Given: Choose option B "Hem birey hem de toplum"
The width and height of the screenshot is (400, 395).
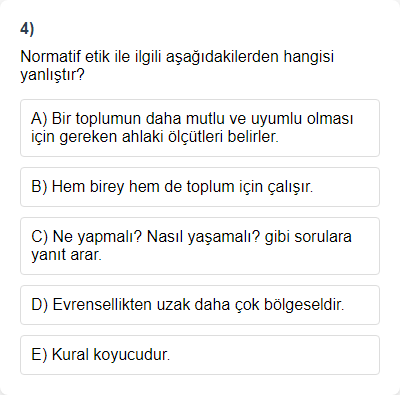Looking at the screenshot, I should pos(200,187).
